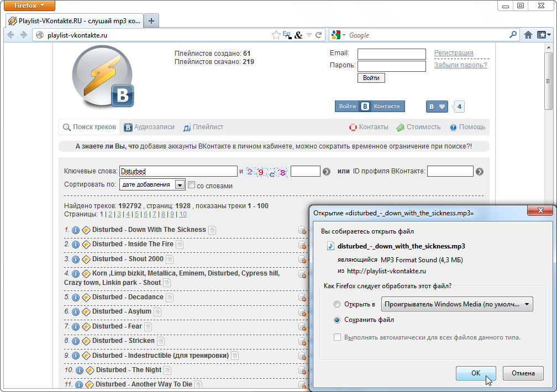The image size is (557, 392).
Task: Click the info icon for Disturbed - The Night
Action: (80, 370)
